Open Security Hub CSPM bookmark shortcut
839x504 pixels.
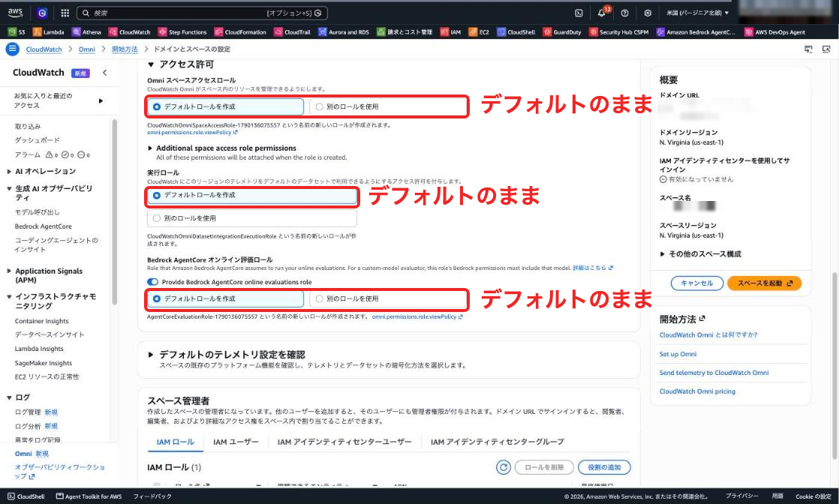point(619,32)
